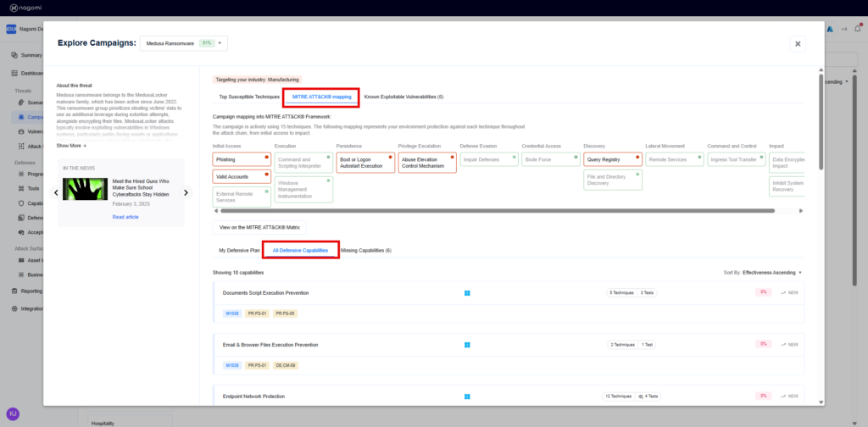Open Programs icon in background sidebar
The width and height of the screenshot is (868, 427).
click(21, 174)
